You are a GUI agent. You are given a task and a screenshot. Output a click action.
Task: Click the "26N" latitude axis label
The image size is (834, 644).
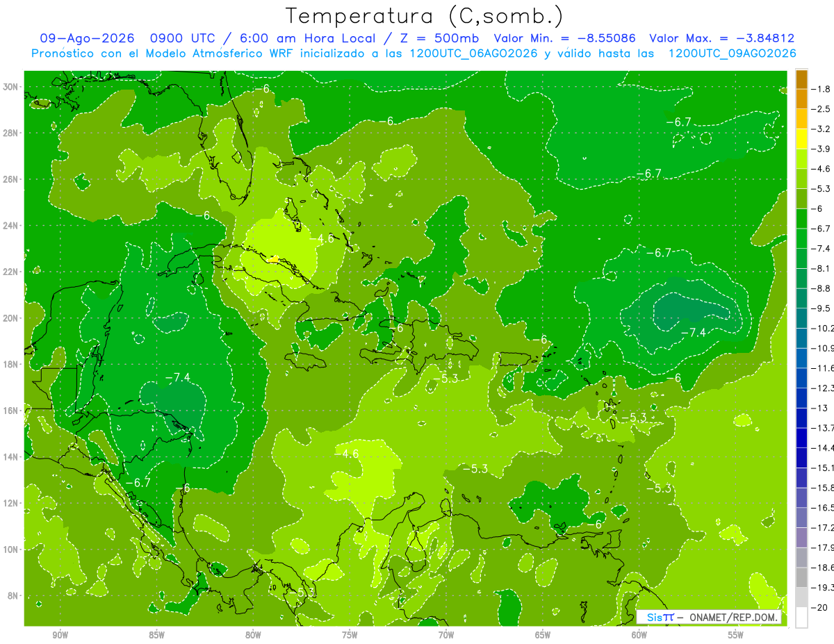pos(11,179)
